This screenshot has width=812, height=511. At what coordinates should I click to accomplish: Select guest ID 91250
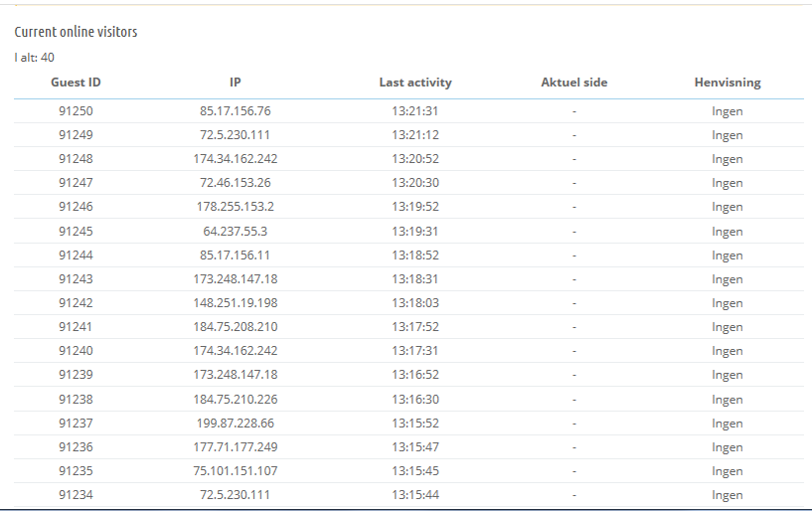pos(76,111)
